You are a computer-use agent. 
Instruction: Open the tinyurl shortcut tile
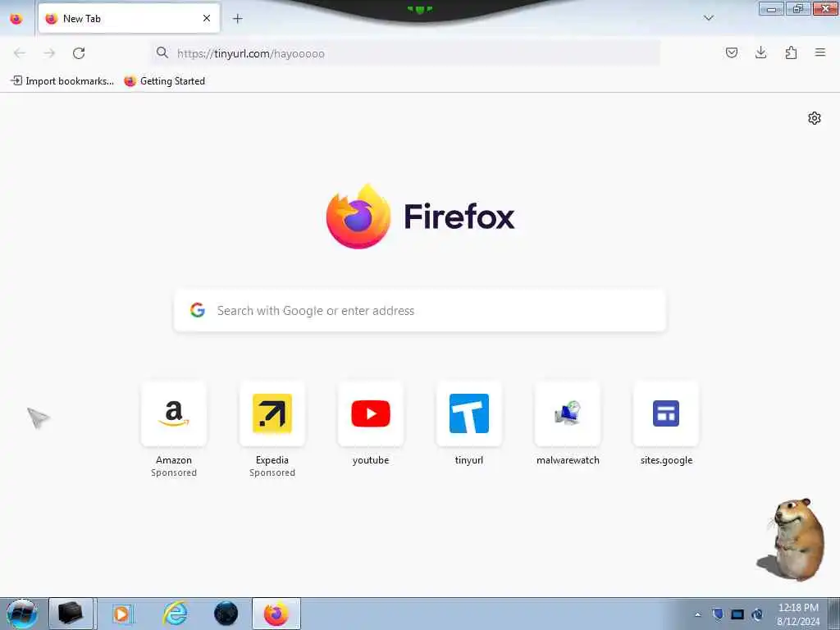click(x=469, y=413)
